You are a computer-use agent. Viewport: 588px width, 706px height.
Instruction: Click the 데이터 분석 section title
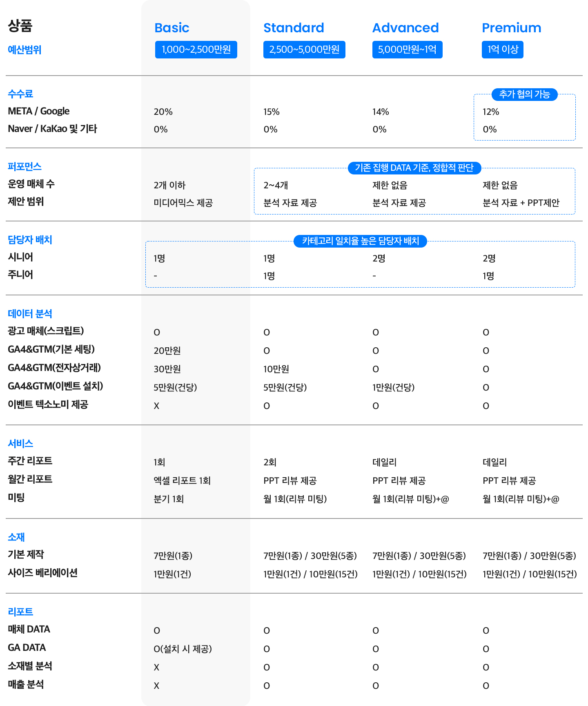coord(30,314)
